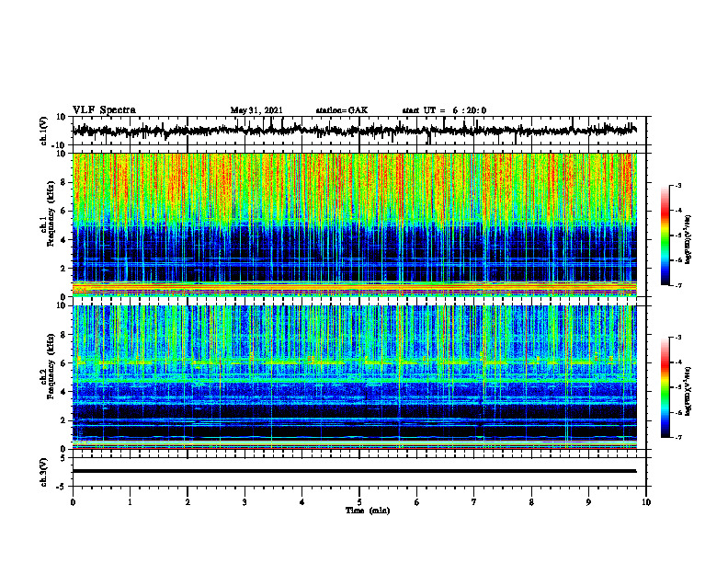Image resolution: width=728 pixels, height=563 pixels.
Task: Click the "10" tick on the Time axis
Action: [646, 502]
